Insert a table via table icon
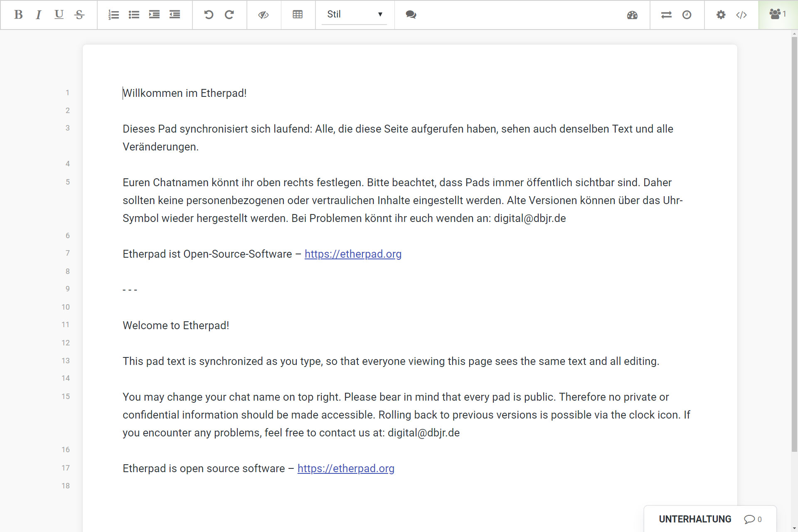The height and width of the screenshot is (532, 798). (x=298, y=15)
